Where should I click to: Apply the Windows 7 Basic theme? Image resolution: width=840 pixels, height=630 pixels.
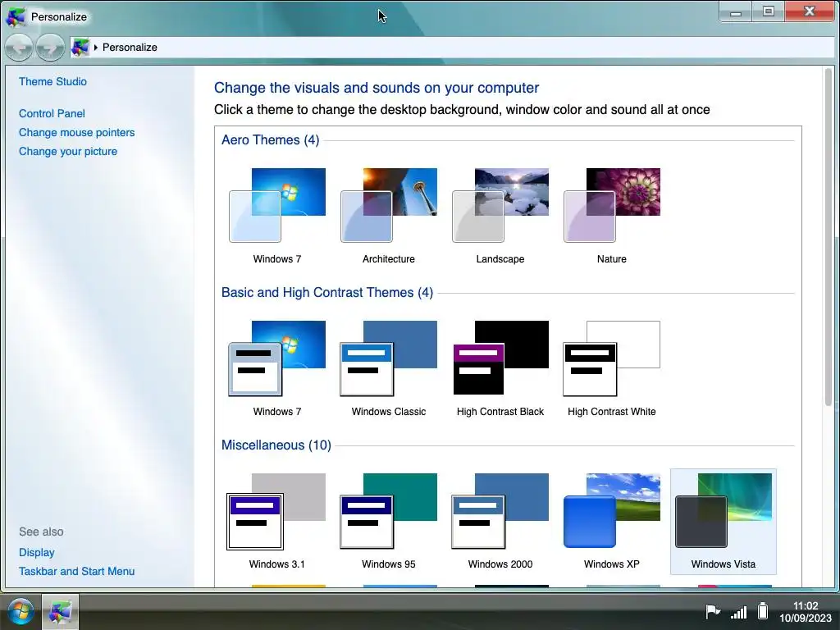277,368
